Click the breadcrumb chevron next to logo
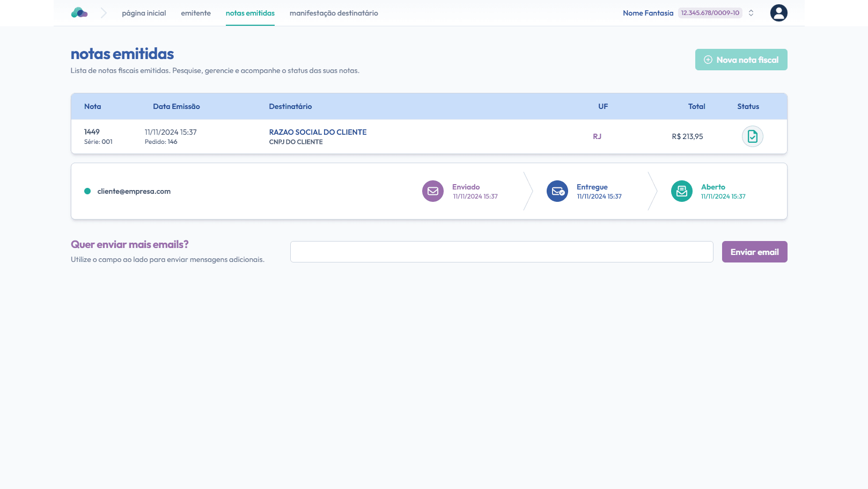 pos(104,13)
